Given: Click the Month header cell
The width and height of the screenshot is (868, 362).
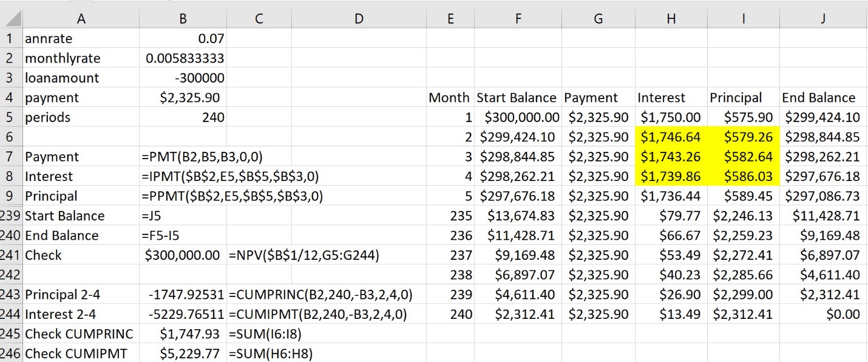Looking at the screenshot, I should (450, 97).
